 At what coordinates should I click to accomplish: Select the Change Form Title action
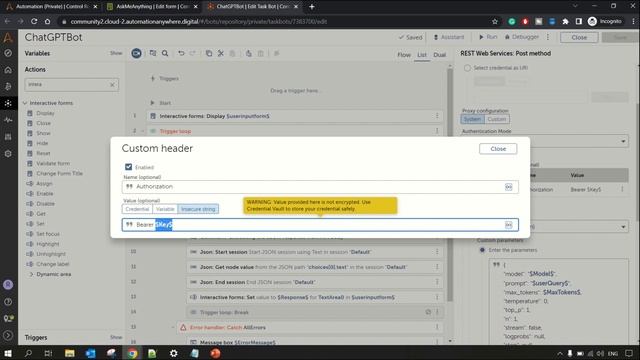tap(59, 173)
